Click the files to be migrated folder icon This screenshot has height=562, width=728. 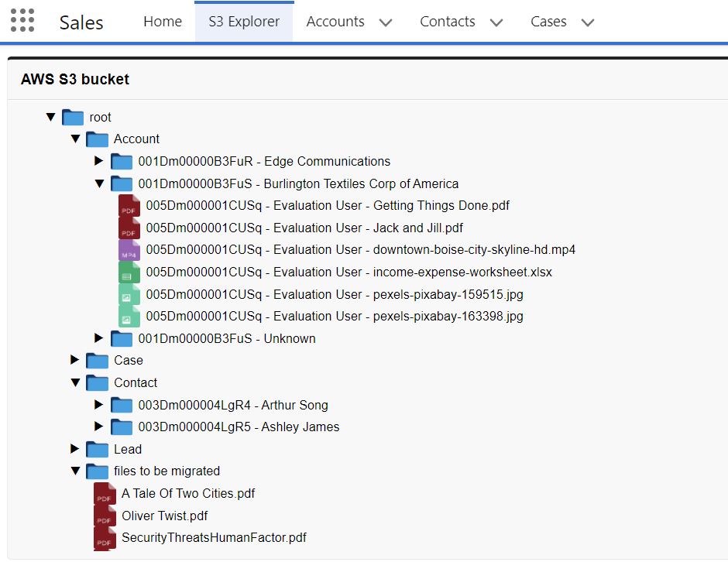(x=97, y=471)
